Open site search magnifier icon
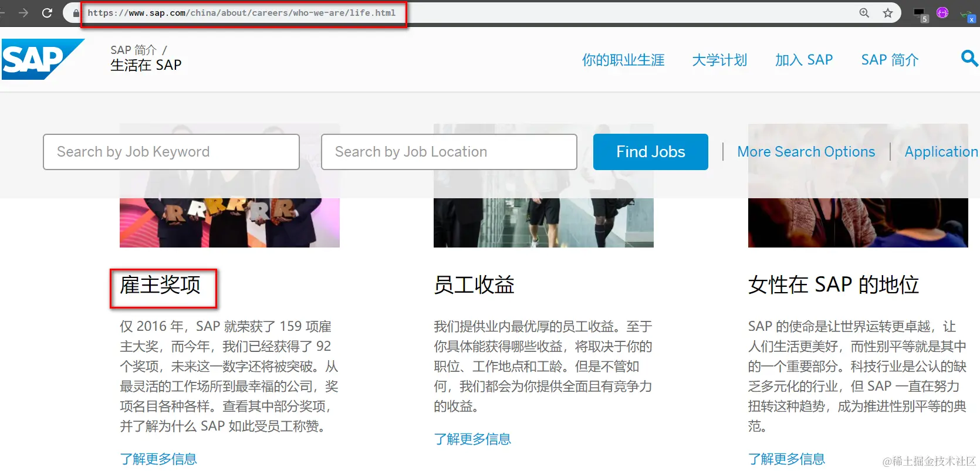This screenshot has width=980, height=471. [969, 58]
